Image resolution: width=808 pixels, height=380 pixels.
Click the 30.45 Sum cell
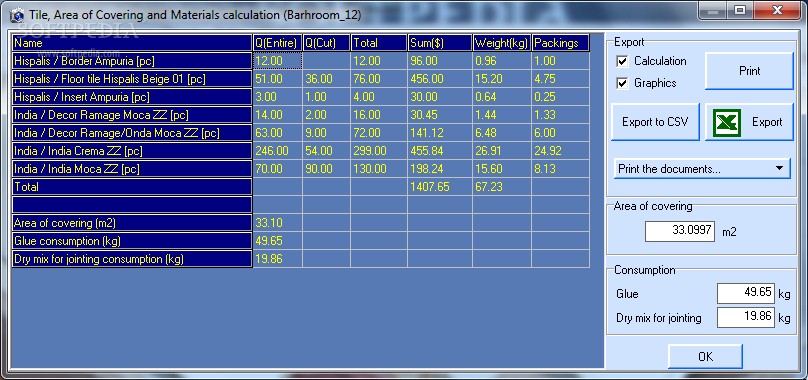(440, 115)
